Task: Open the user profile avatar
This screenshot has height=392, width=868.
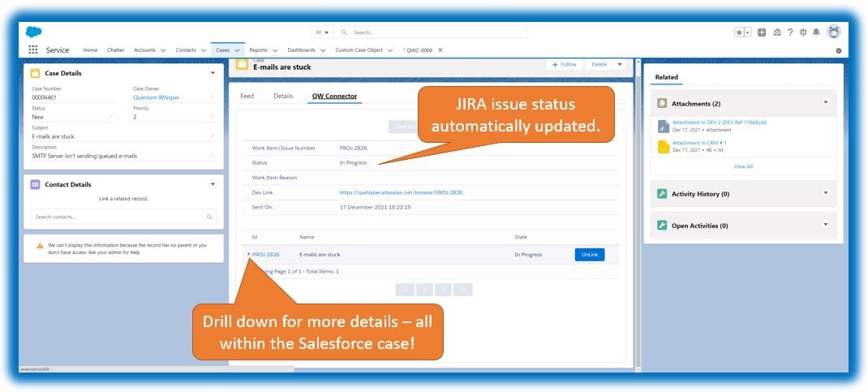Action: click(x=834, y=32)
